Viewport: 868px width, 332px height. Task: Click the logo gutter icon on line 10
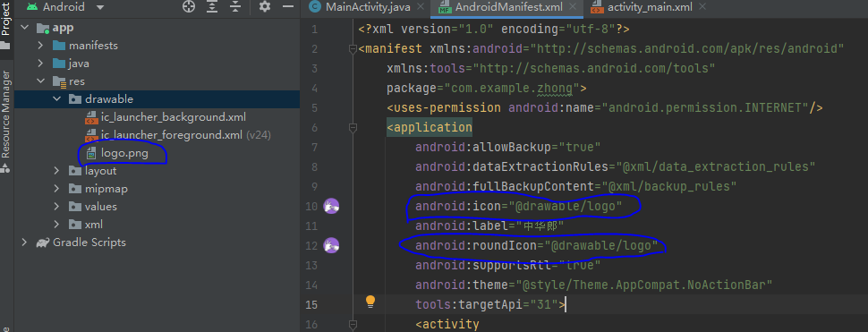pyautogui.click(x=331, y=207)
